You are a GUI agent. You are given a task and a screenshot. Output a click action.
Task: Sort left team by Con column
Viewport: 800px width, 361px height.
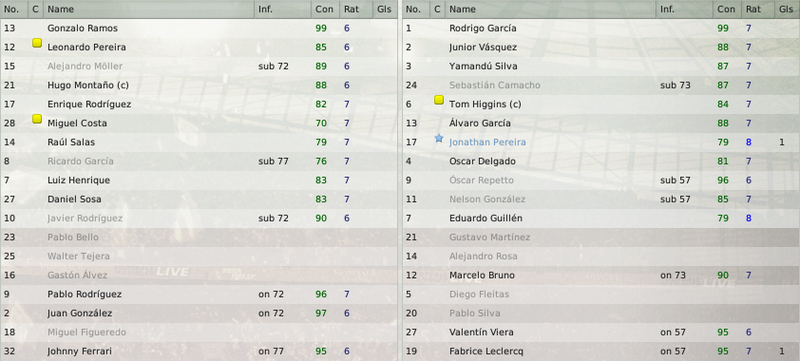[325, 9]
